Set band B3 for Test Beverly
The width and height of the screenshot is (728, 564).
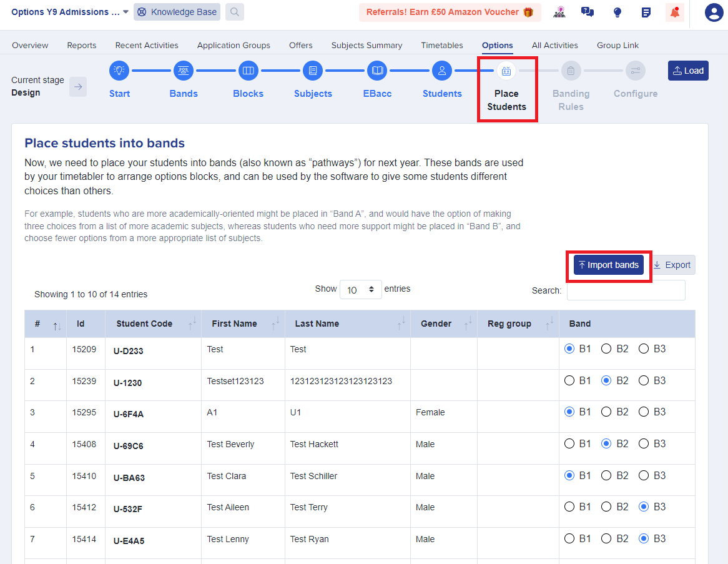[644, 444]
